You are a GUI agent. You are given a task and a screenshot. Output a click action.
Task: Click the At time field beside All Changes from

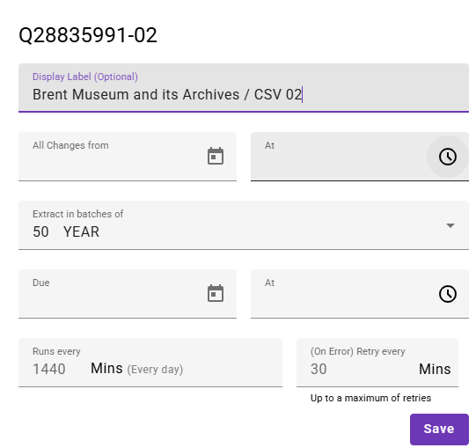(360, 157)
